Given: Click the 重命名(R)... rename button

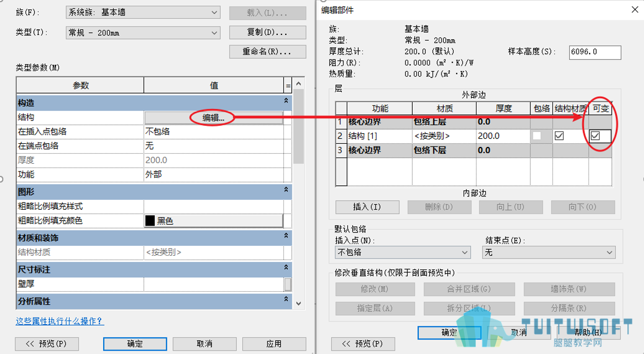Looking at the screenshot, I should (267, 52).
